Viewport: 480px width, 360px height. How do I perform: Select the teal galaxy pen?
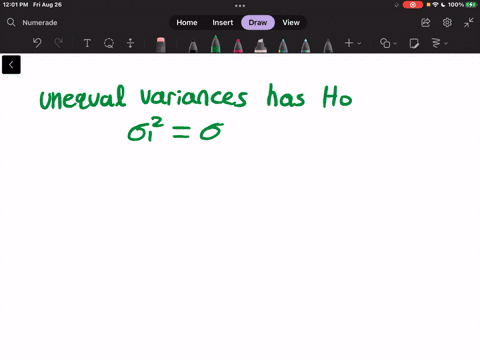(283, 46)
